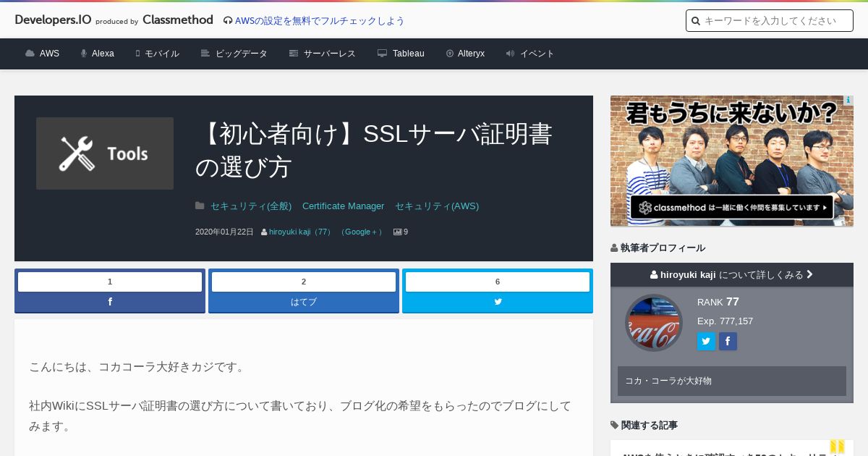
Task: Open the Alteryx menu item
Action: [465, 54]
